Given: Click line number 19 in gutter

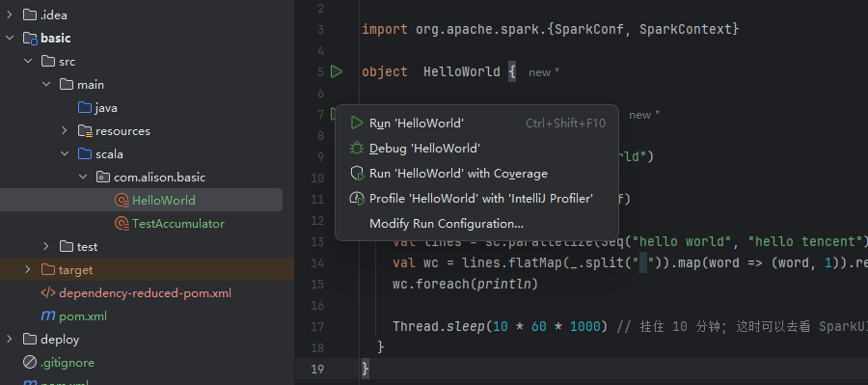Looking at the screenshot, I should [x=318, y=369].
